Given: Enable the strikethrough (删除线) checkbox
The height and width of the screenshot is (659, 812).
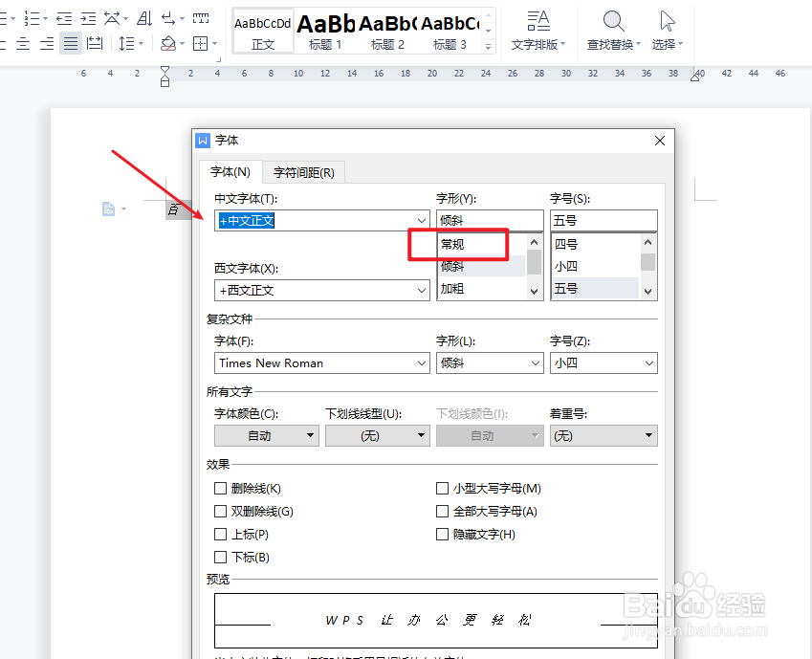Looking at the screenshot, I should (221, 488).
